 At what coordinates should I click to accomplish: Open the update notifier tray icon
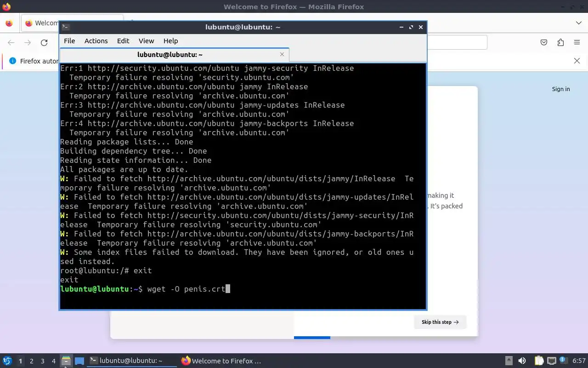[563, 361]
